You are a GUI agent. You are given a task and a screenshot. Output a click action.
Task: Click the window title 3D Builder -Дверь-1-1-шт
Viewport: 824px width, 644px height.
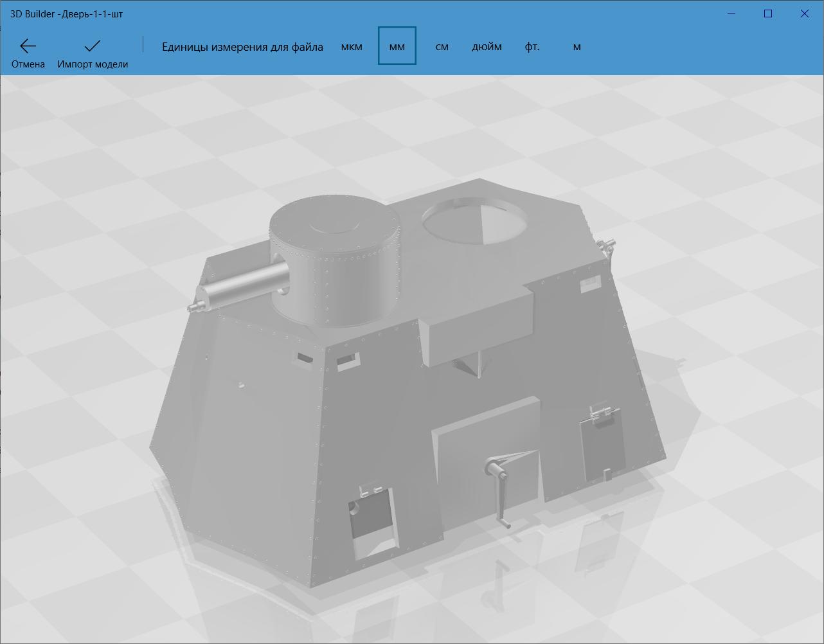click(x=66, y=13)
